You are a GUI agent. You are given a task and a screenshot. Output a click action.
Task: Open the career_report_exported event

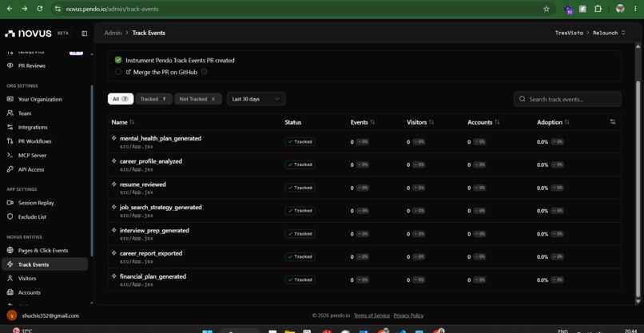point(151,253)
